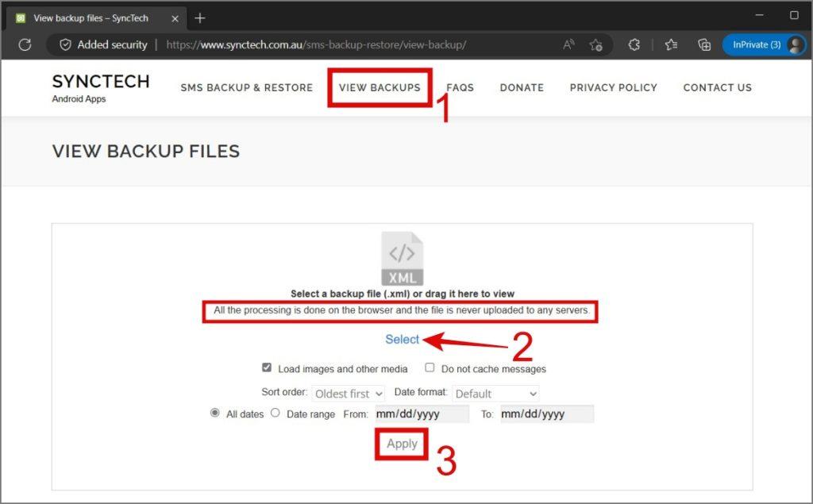Uncheck Load images and other media
This screenshot has width=813, height=504.
[x=267, y=367]
